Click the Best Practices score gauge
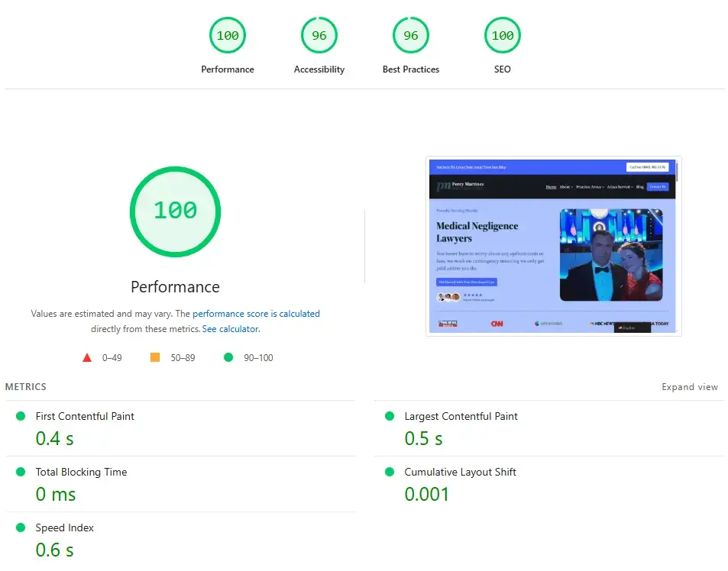Image resolution: width=728 pixels, height=571 pixels. coord(411,36)
